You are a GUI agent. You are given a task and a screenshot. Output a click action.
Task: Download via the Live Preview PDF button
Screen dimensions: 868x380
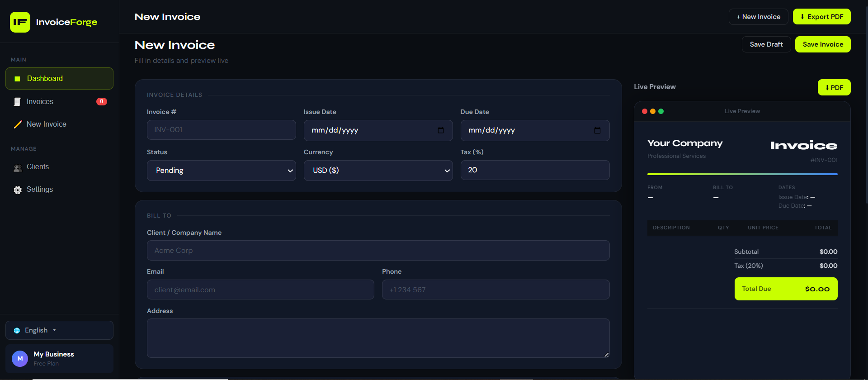[834, 87]
